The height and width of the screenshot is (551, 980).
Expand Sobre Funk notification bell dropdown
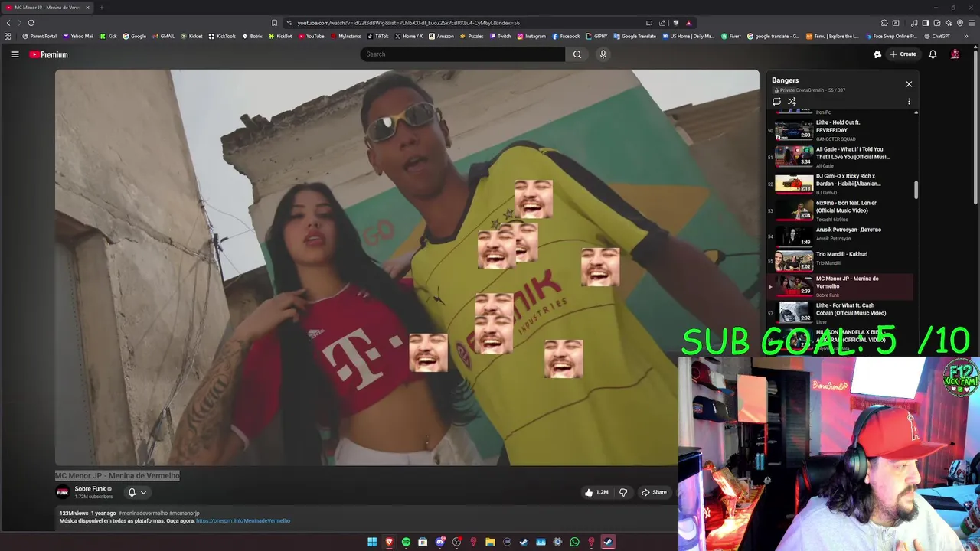point(137,492)
